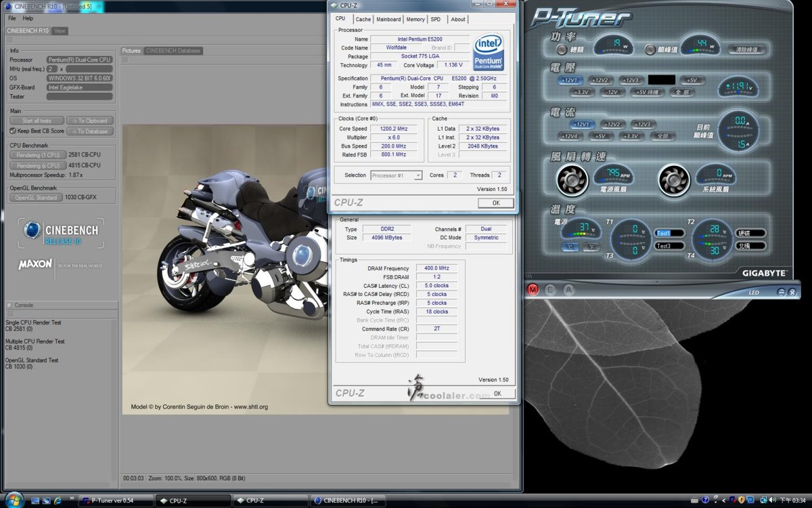
Task: Click Start all tests in CINEBENCH
Action: [37, 121]
